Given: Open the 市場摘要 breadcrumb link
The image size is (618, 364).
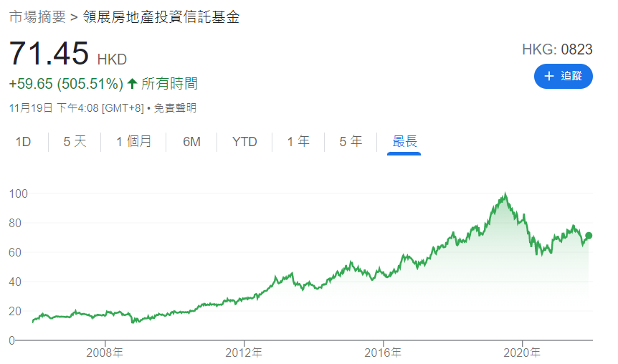Looking at the screenshot, I should tap(37, 17).
